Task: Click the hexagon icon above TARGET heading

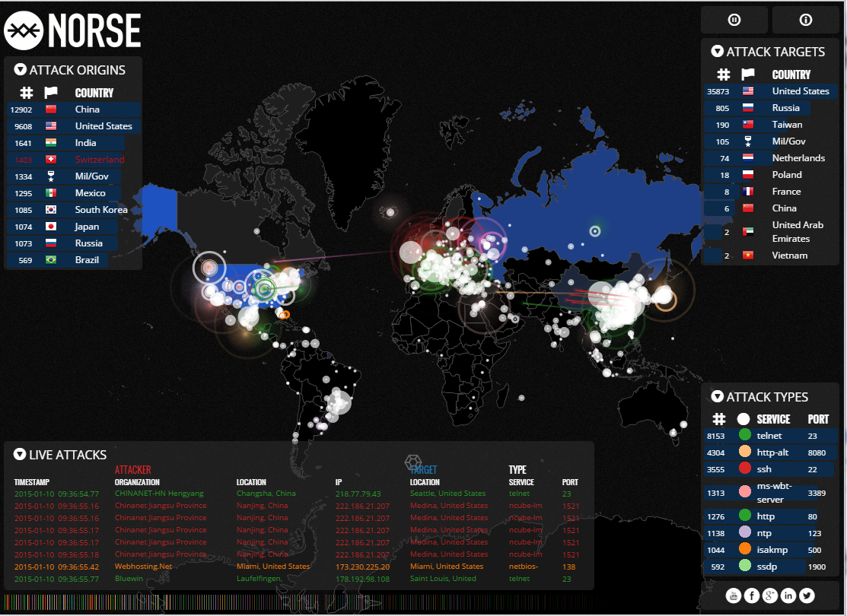Action: pyautogui.click(x=413, y=462)
